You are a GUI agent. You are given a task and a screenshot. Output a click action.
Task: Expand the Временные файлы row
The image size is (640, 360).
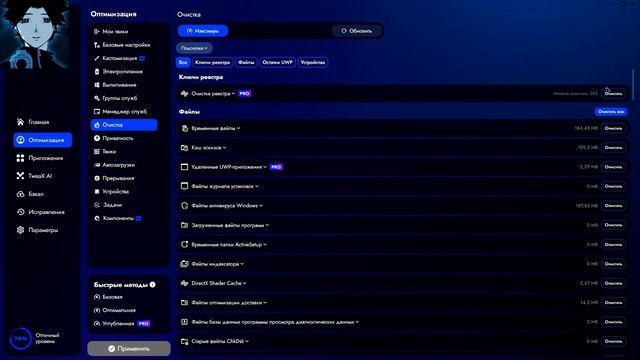pyautogui.click(x=238, y=128)
